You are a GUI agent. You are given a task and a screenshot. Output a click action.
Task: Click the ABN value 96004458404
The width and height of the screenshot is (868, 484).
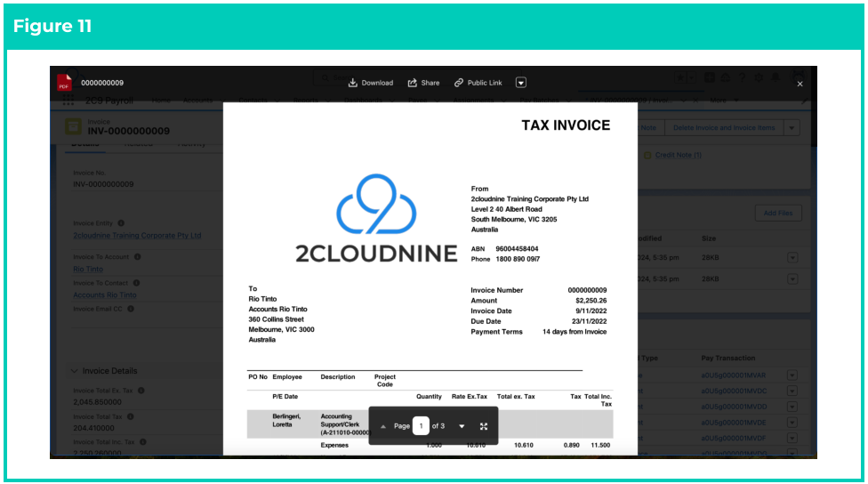point(517,249)
